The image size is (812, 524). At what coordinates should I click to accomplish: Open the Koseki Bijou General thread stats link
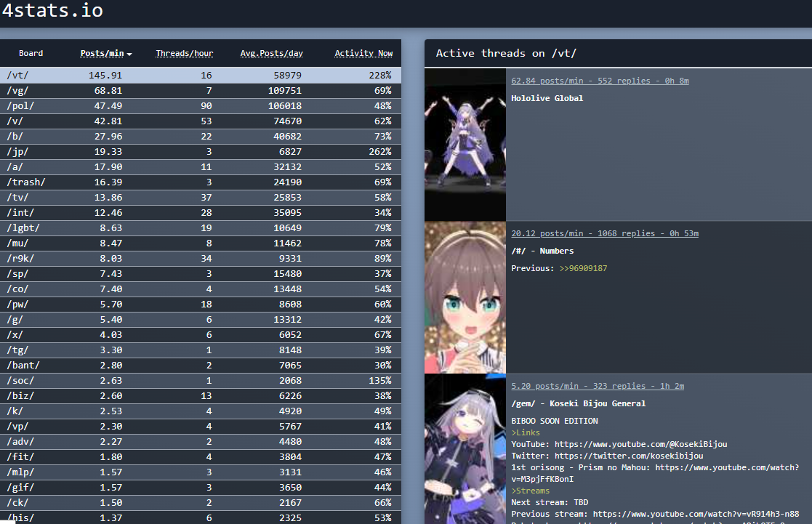pyautogui.click(x=598, y=386)
